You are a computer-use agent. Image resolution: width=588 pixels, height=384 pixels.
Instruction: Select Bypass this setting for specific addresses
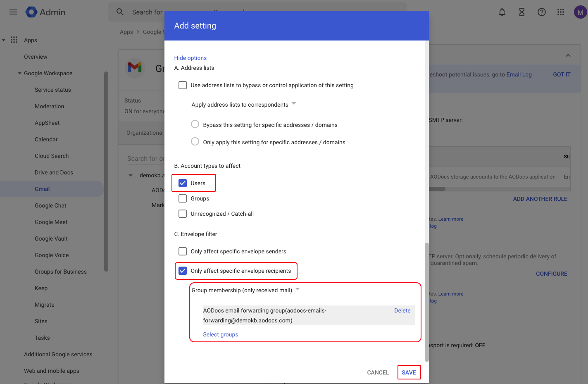(195, 124)
